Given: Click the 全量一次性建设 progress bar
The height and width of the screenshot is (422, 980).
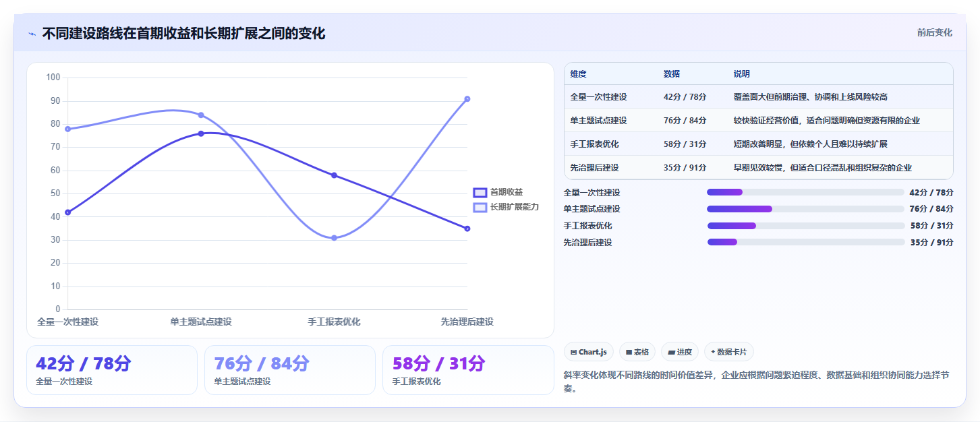Looking at the screenshot, I should pos(805,192).
